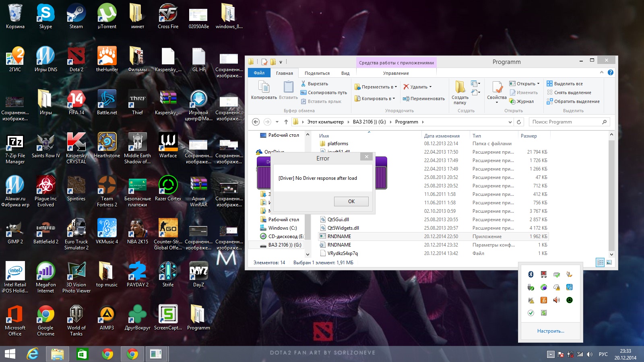Open PAYDAY 2 desktop shortcut
This screenshot has width=644, height=362.
[x=137, y=274]
